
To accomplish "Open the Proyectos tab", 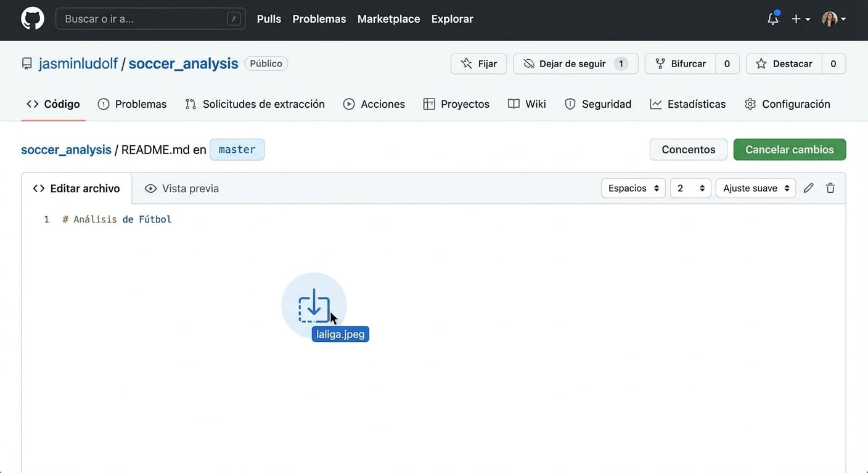I will click(x=456, y=104).
